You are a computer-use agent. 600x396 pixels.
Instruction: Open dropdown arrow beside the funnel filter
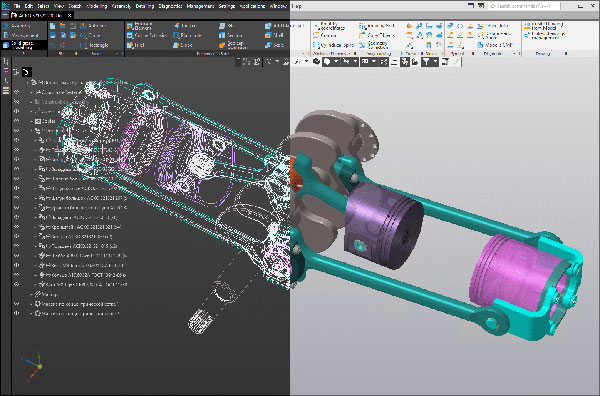click(435, 62)
